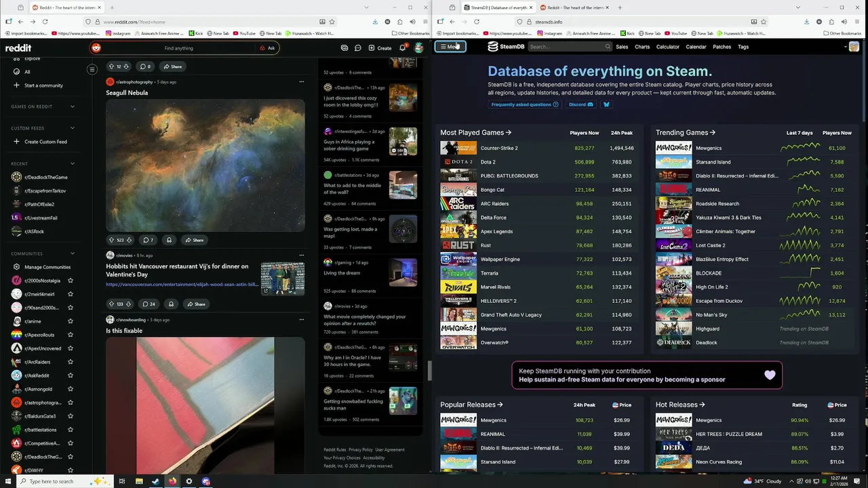
Task: Open Firefox menu in SteamDB window
Action: click(x=856, y=22)
